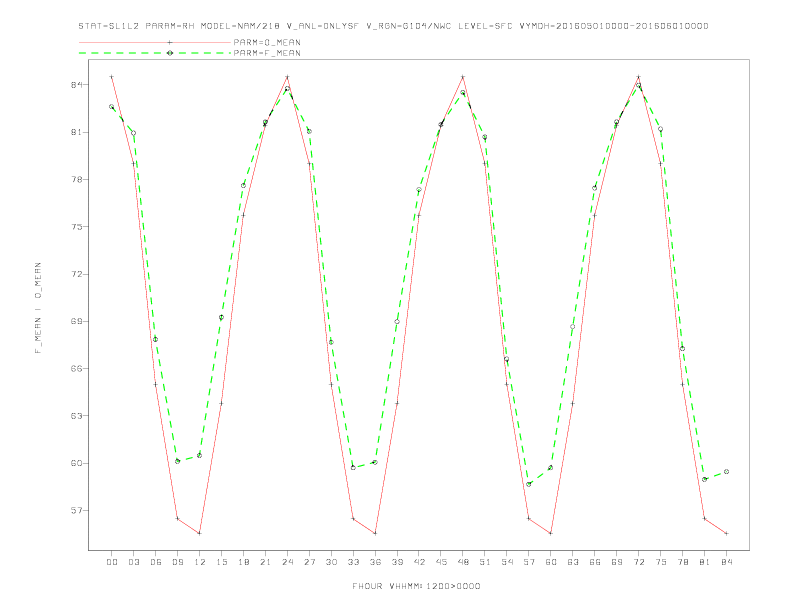
Task: Click x-axis tick label 54
Action: pos(507,562)
